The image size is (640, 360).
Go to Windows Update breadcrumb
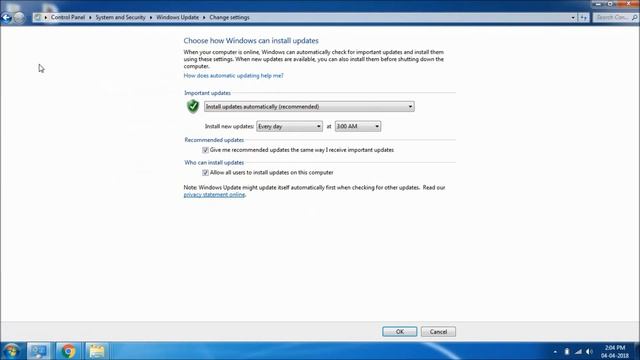tap(178, 18)
